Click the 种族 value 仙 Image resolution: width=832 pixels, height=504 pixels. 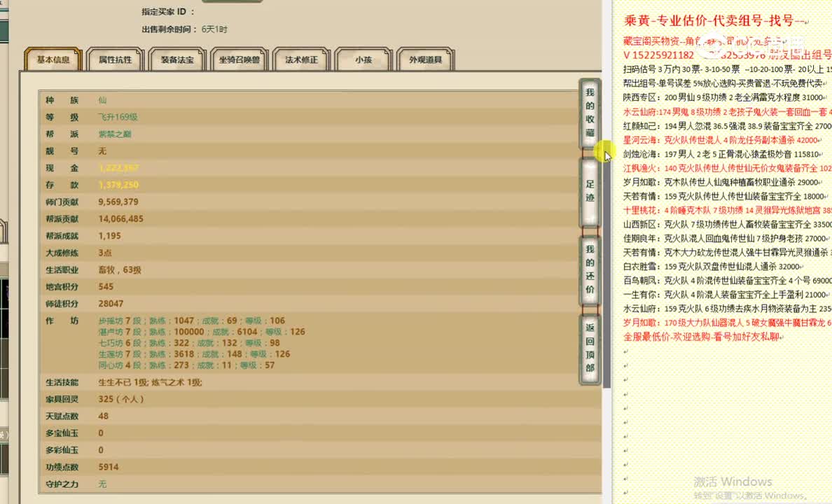click(102, 99)
